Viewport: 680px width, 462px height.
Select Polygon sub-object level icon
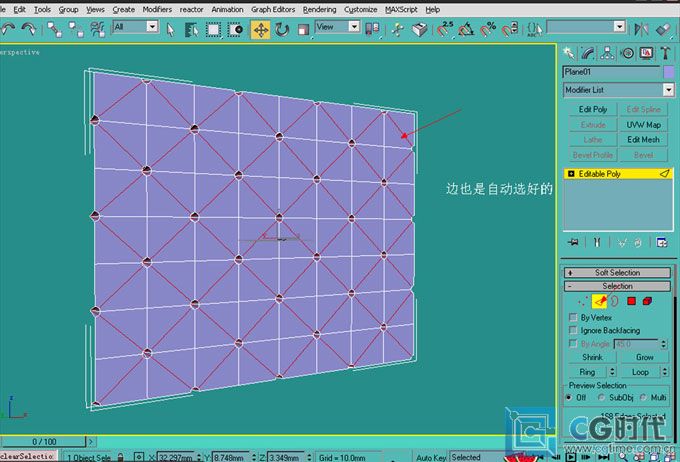tap(632, 301)
